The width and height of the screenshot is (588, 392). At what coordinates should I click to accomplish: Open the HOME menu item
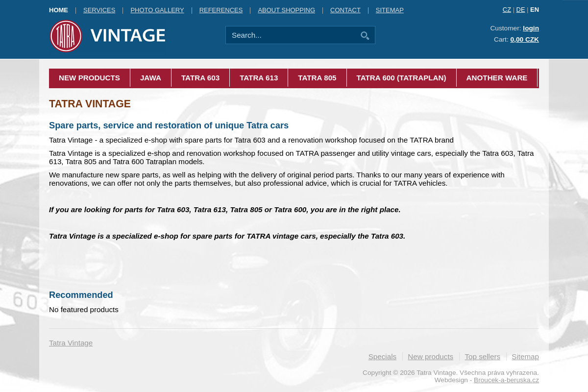(58, 10)
